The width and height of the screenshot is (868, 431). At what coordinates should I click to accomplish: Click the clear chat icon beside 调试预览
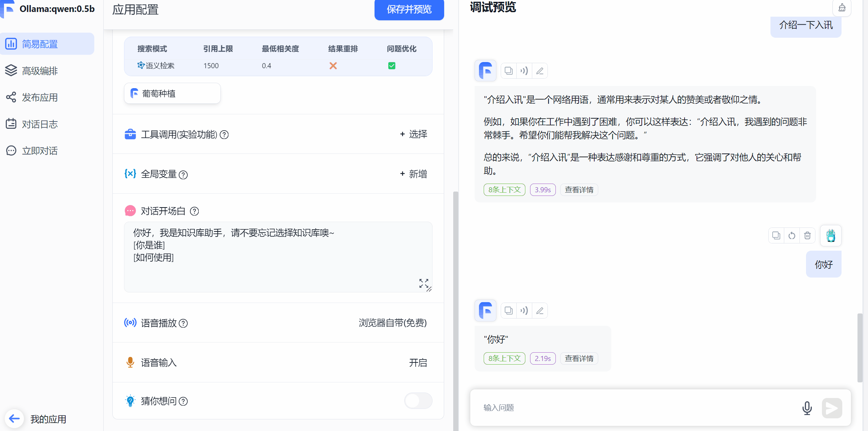click(x=842, y=8)
